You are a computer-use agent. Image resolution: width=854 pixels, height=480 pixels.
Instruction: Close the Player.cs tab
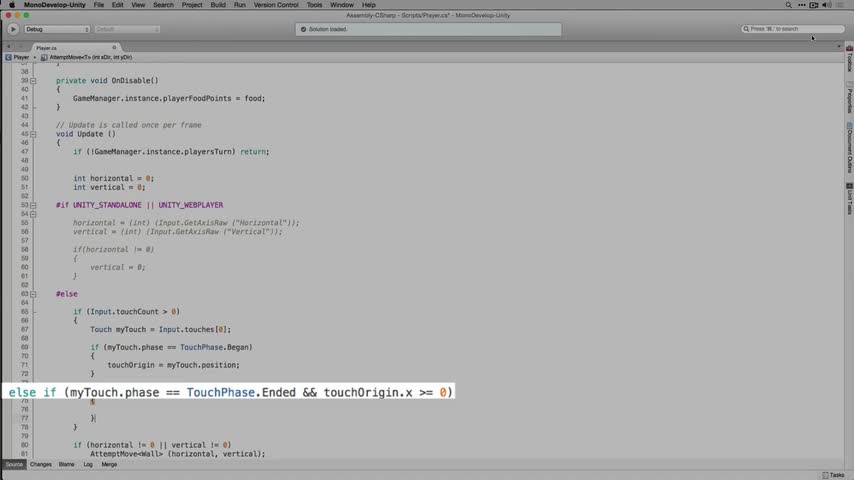pos(114,48)
